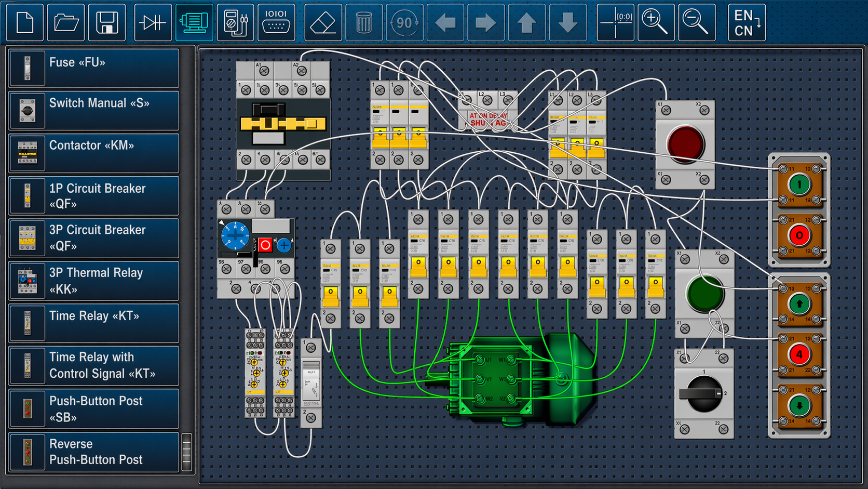The width and height of the screenshot is (868, 489).
Task: Create a new circuit file
Action: pos(24,22)
